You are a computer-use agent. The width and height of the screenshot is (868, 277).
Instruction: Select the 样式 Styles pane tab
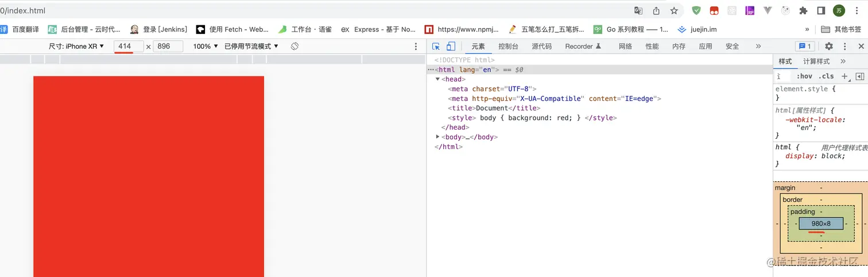click(785, 61)
